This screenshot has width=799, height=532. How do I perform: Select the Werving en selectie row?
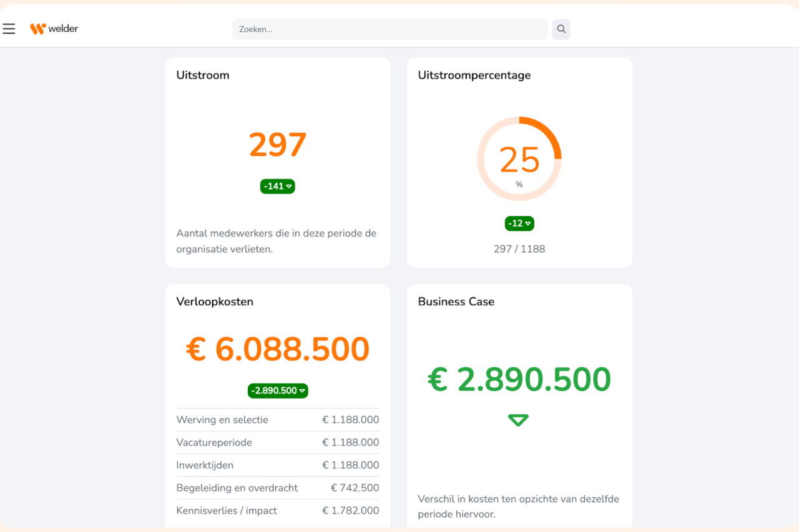[x=278, y=420]
